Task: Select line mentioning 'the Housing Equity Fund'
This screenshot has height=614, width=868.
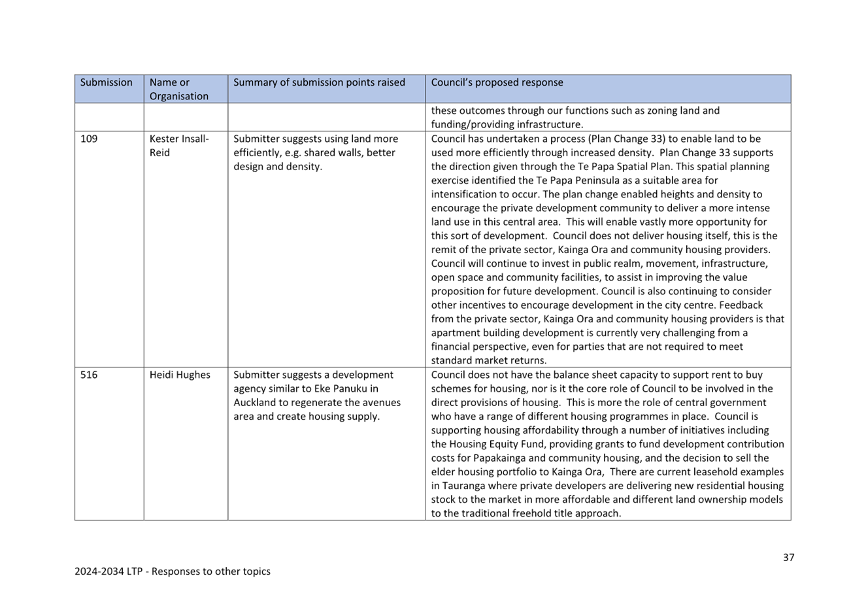Action: (608, 444)
